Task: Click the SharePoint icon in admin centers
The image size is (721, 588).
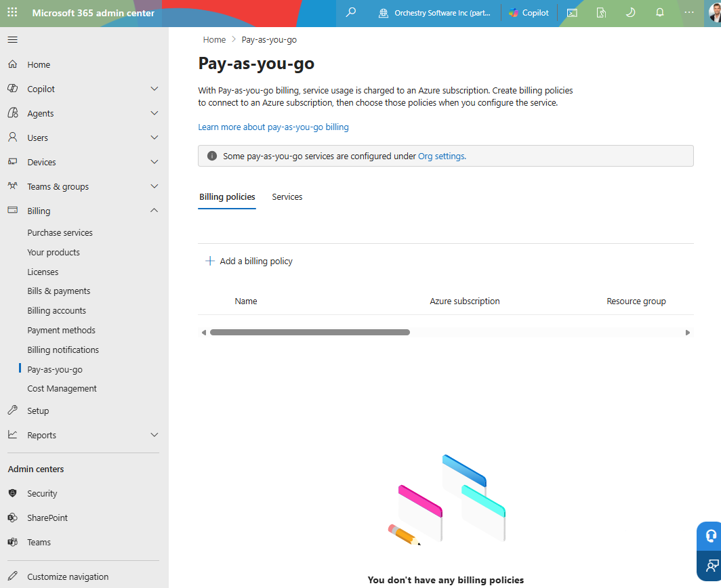Action: pyautogui.click(x=13, y=517)
